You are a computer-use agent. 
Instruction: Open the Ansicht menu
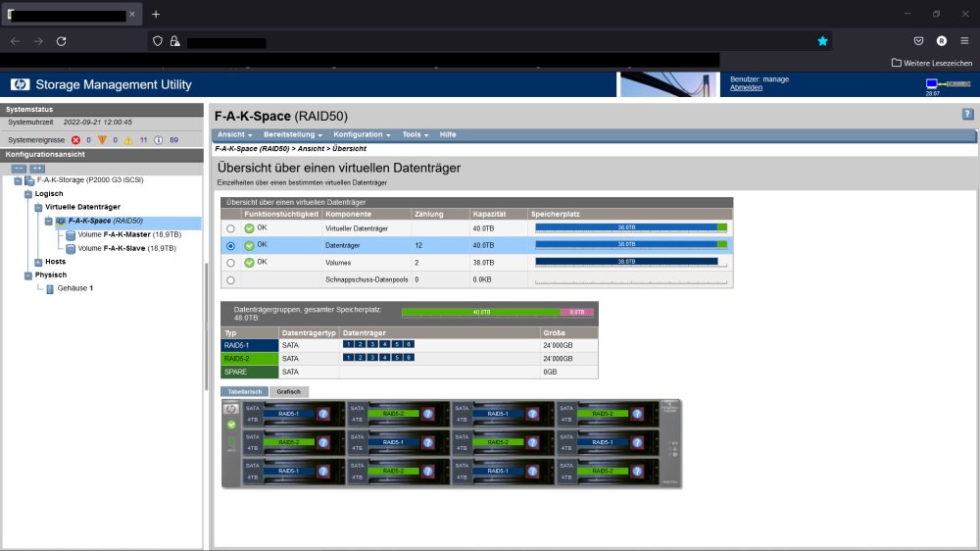pos(234,134)
